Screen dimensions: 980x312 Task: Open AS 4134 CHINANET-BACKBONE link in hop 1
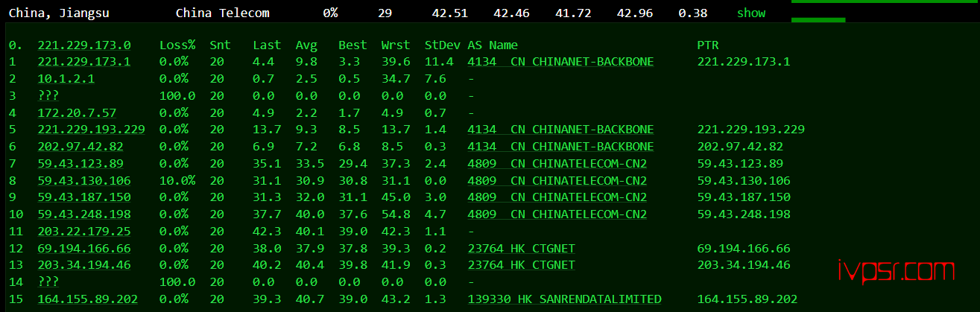[x=560, y=62]
